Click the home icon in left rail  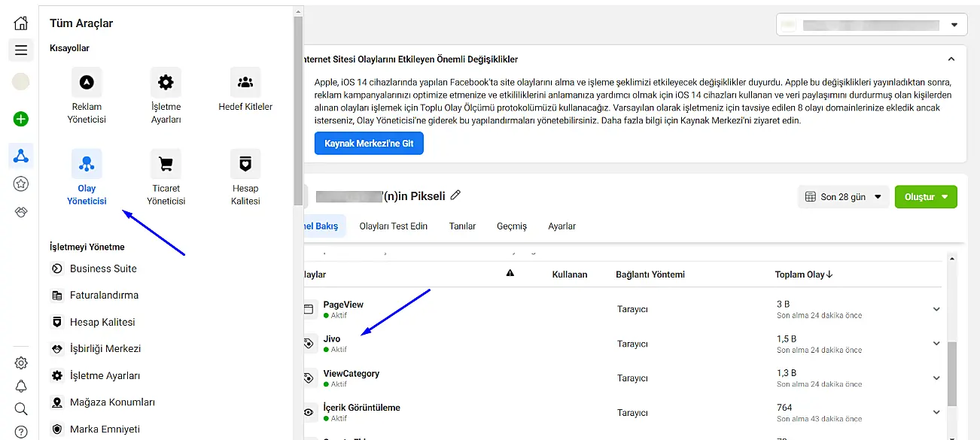pos(21,23)
